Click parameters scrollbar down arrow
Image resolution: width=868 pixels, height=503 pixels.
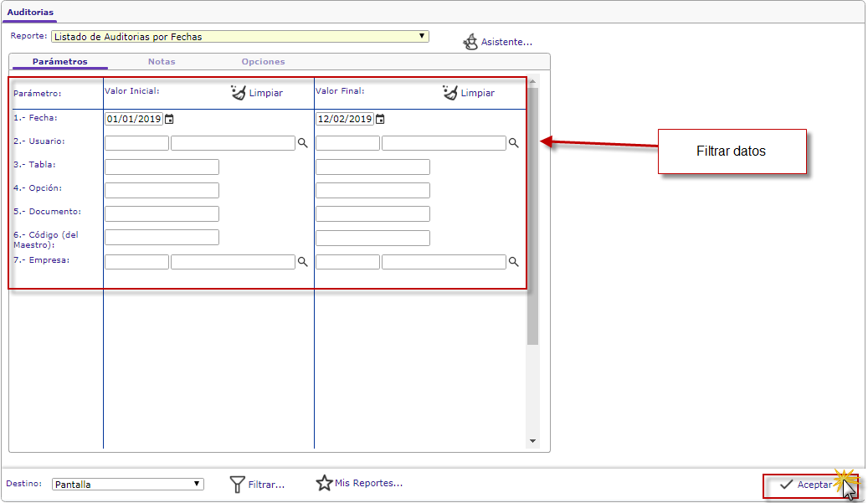point(532,441)
